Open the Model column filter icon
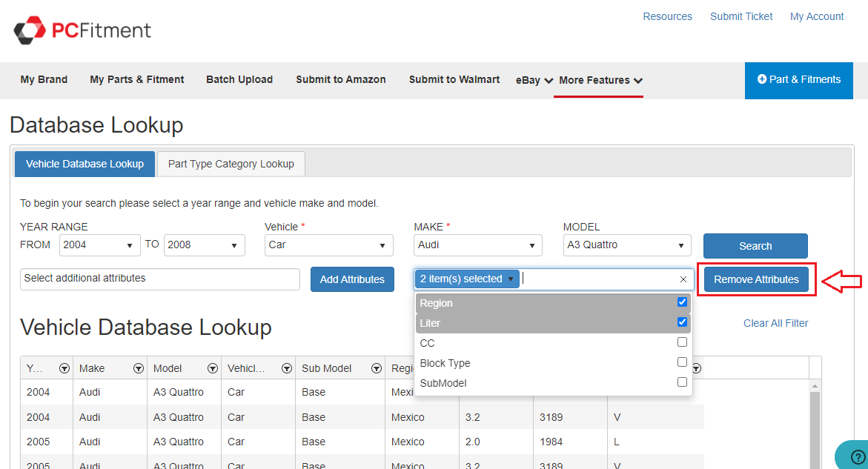 point(213,368)
